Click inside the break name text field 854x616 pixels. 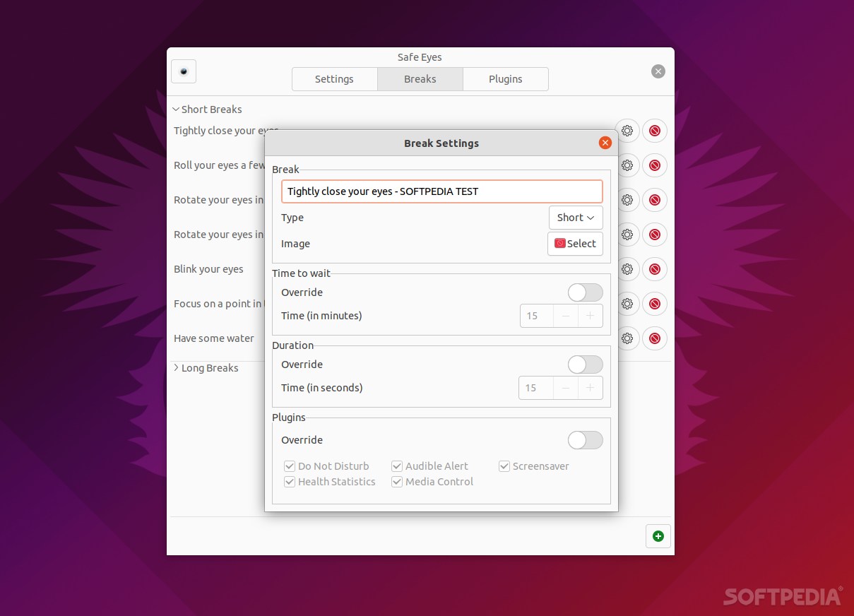tap(441, 191)
